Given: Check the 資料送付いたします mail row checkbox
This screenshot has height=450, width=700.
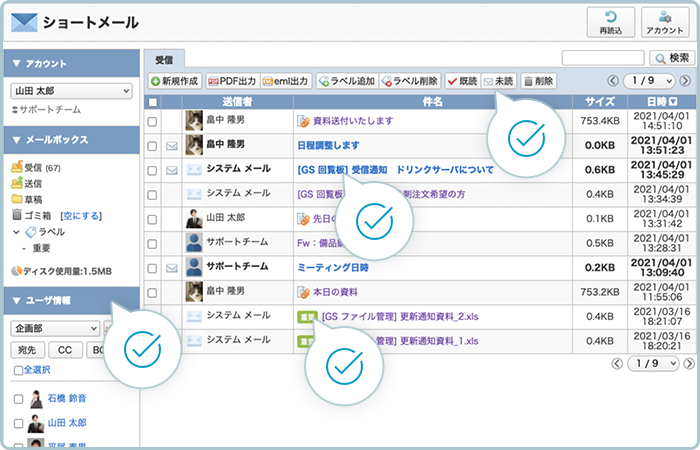Looking at the screenshot, I should (152, 121).
